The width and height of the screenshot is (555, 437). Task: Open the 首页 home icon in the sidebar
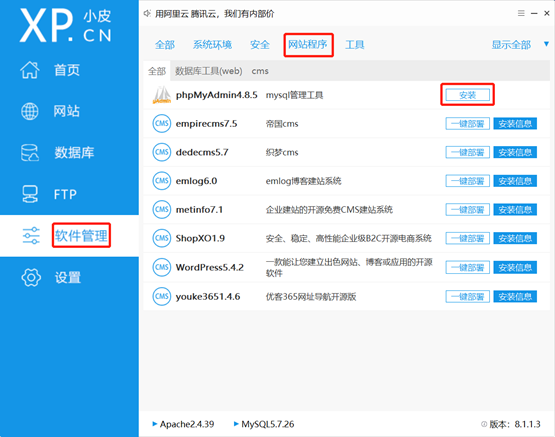click(30, 70)
